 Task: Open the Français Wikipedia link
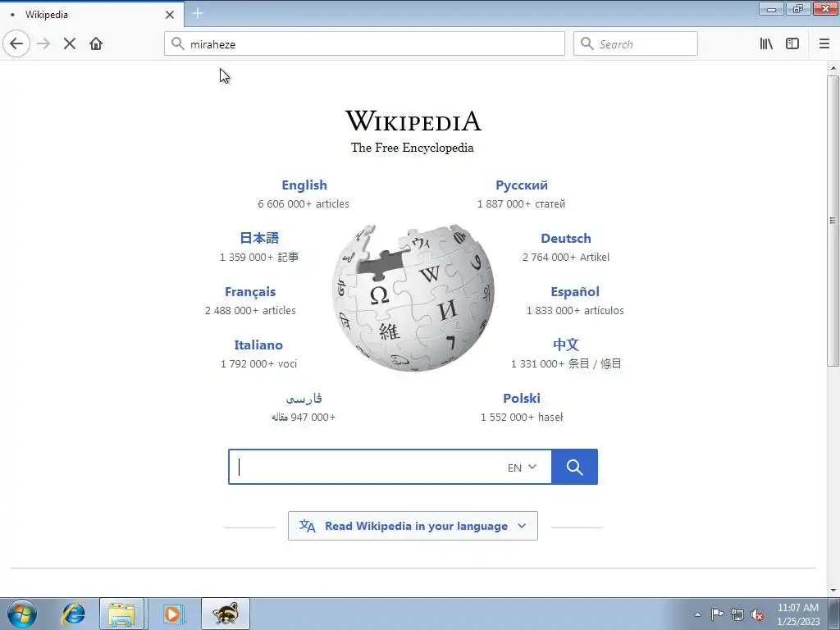click(250, 292)
